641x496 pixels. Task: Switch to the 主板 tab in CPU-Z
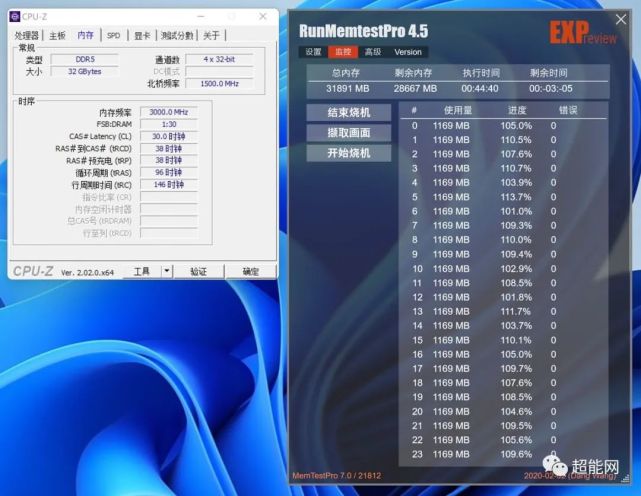57,36
